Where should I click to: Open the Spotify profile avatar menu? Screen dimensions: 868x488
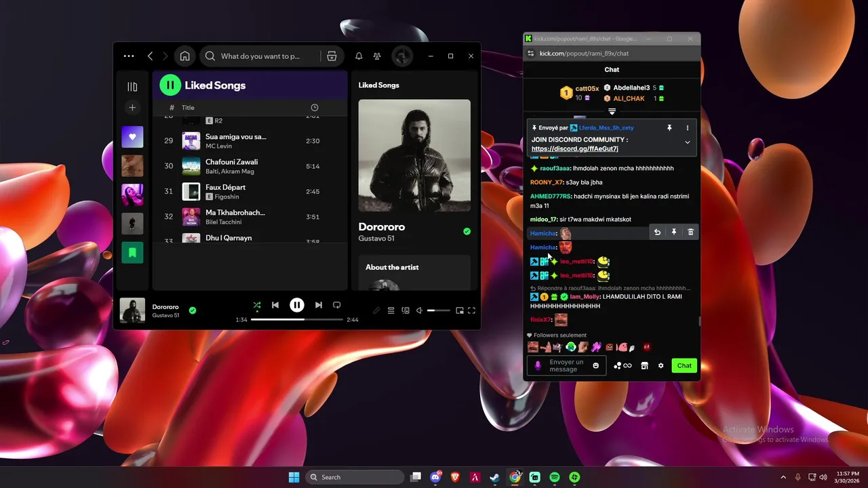(402, 56)
